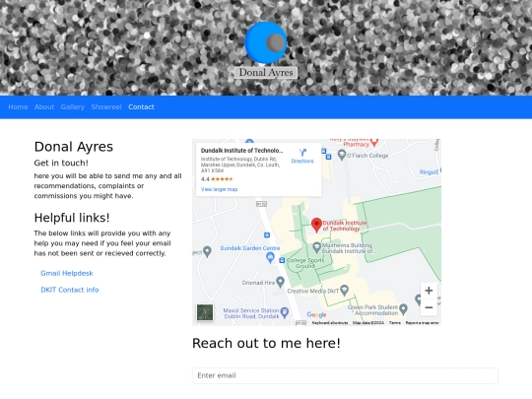Image resolution: width=532 pixels, height=399 pixels.
Task: Open the DKIT Contact info link
Action: [70, 290]
